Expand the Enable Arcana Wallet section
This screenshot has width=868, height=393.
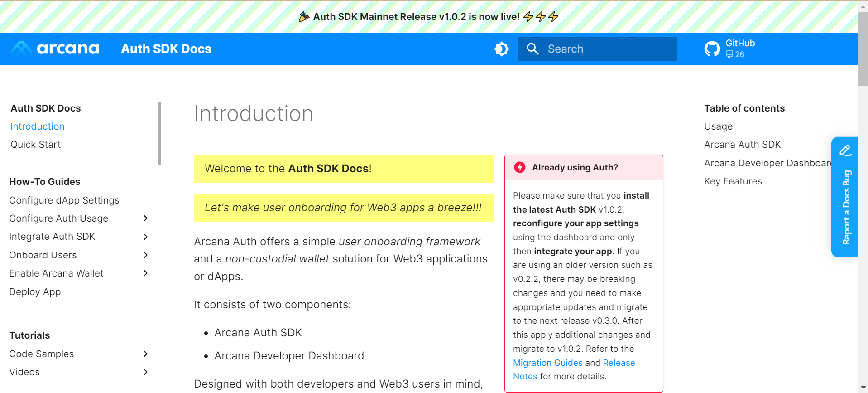[x=146, y=273]
